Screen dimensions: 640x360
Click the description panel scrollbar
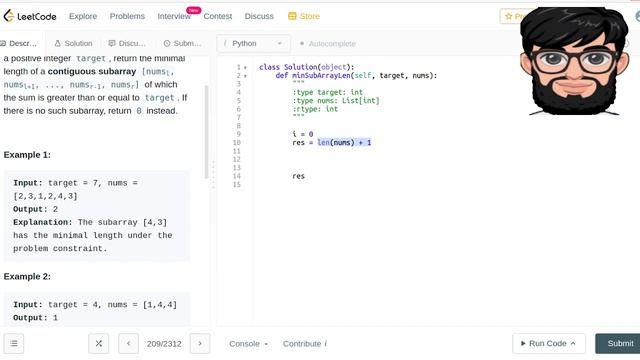[x=207, y=132]
